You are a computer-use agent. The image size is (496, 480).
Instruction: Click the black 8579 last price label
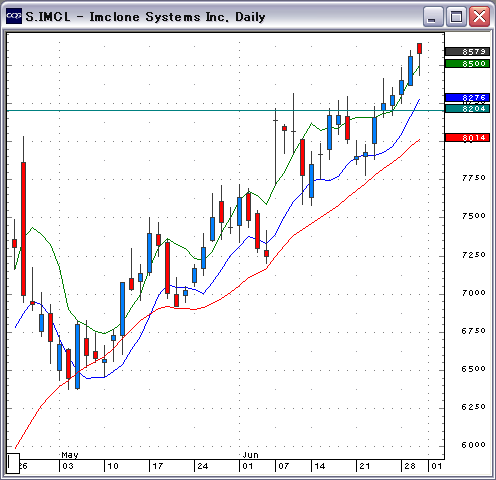coord(467,52)
